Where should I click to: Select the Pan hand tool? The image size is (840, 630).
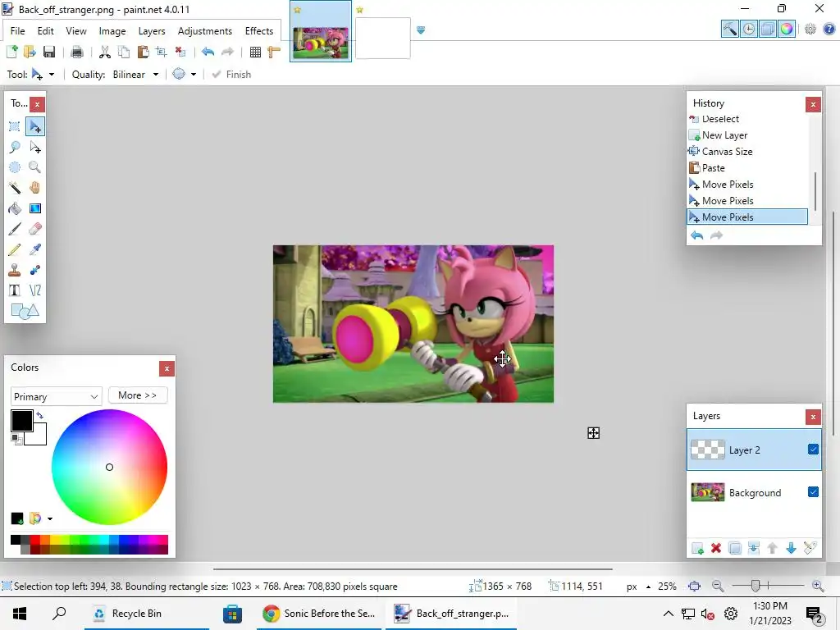[34, 188]
